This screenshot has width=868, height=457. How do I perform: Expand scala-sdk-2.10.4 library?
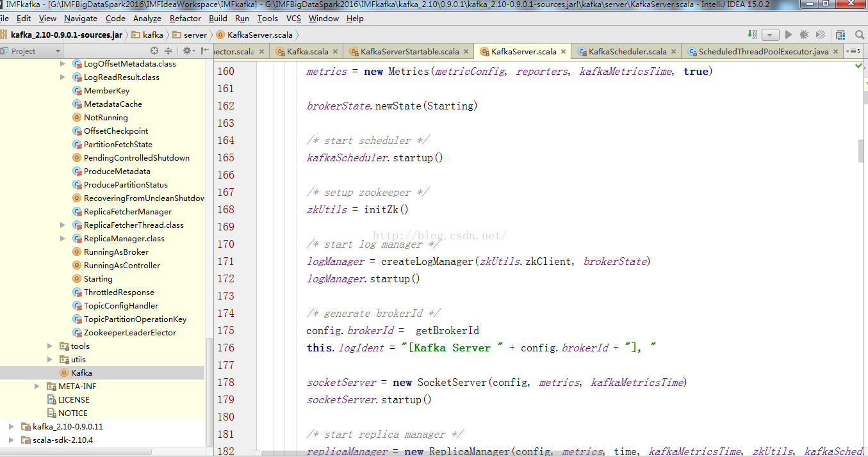tap(11, 440)
